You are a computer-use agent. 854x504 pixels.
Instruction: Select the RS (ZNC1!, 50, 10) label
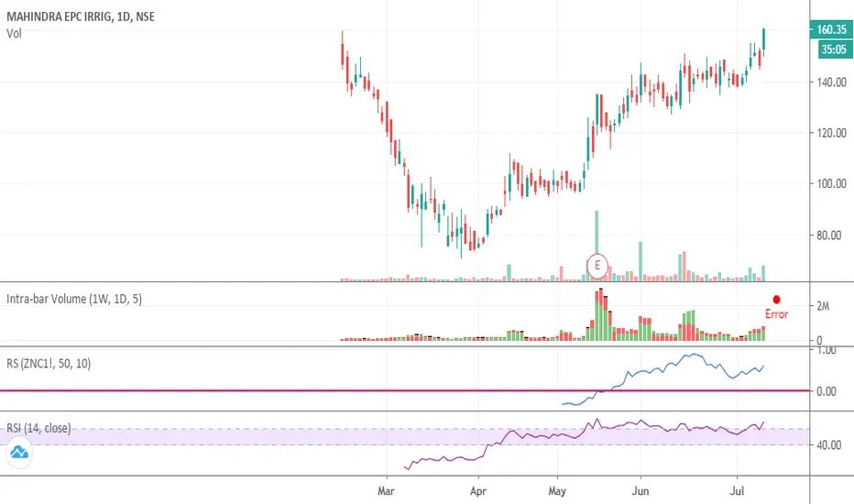tap(49, 364)
